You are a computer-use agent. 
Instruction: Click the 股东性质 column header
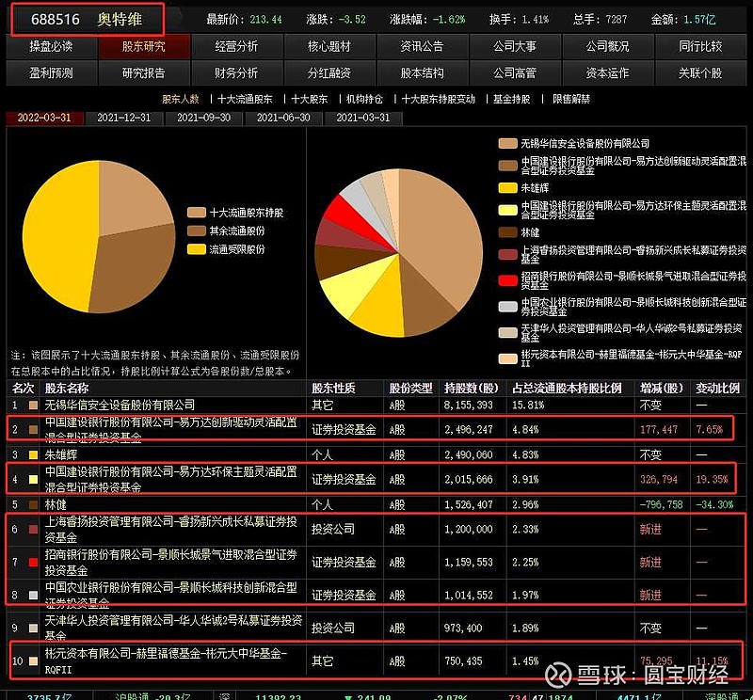coord(333,388)
